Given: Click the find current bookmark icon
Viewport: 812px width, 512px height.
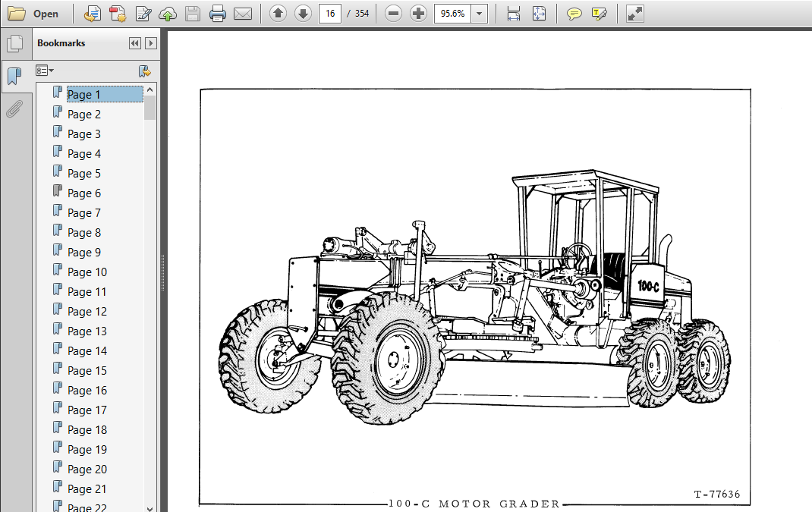Looking at the screenshot, I should click(x=144, y=71).
